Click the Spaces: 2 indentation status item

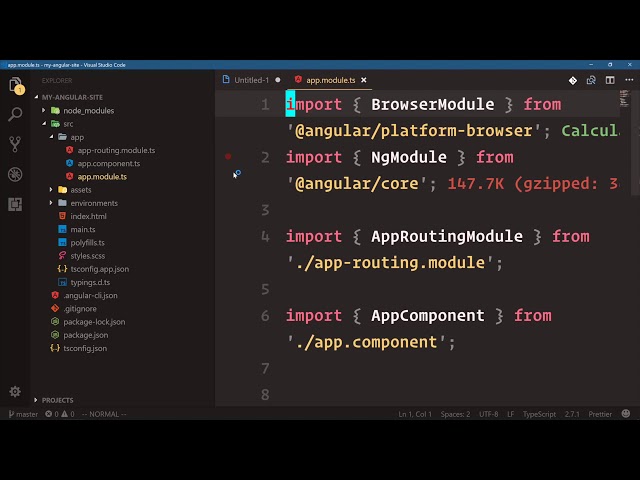point(455,414)
